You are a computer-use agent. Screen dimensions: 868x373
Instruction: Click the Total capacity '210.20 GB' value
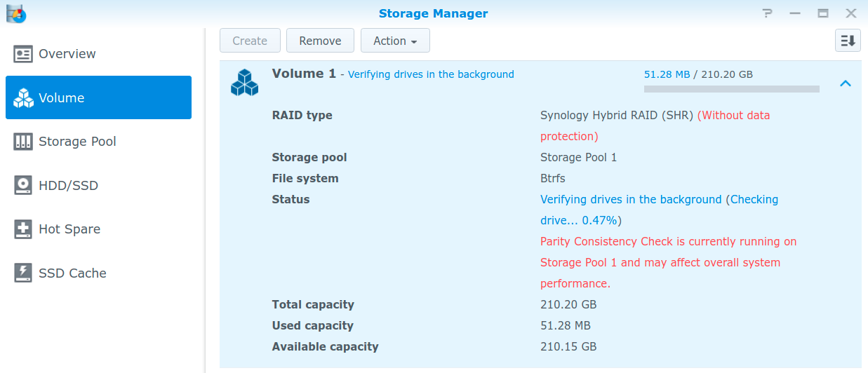tap(568, 304)
